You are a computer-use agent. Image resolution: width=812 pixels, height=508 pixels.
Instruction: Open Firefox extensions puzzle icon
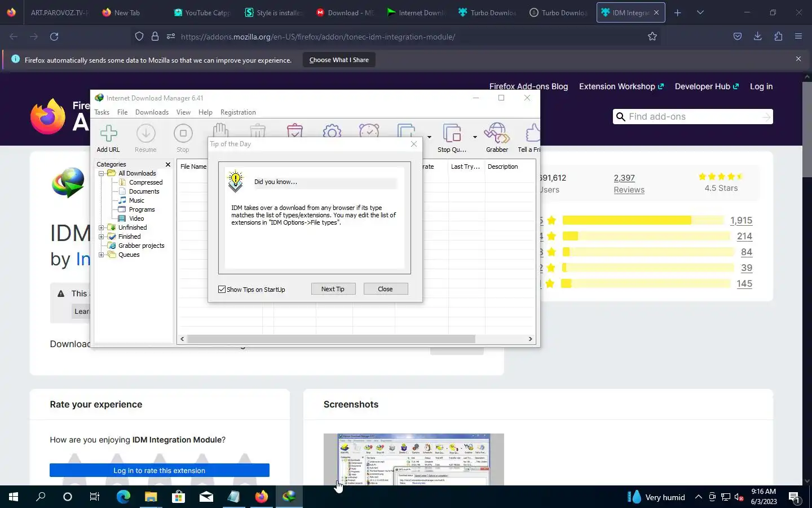tap(778, 37)
